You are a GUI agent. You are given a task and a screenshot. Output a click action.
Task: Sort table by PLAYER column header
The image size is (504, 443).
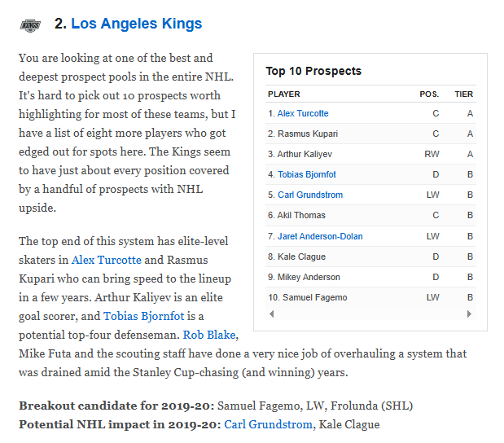(283, 94)
